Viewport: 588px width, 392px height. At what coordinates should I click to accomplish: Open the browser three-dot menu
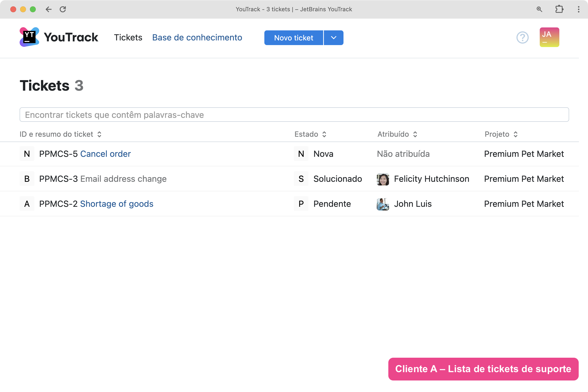578,9
